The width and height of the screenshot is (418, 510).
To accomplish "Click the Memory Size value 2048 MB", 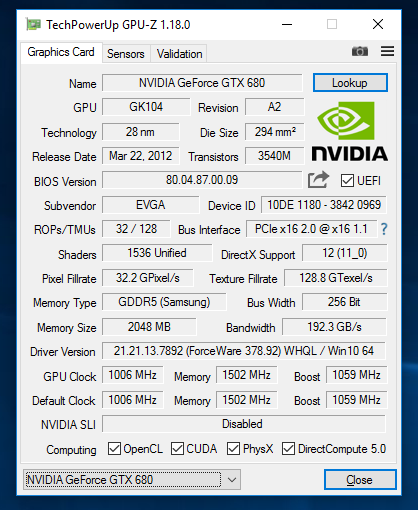I will pyautogui.click(x=149, y=327).
